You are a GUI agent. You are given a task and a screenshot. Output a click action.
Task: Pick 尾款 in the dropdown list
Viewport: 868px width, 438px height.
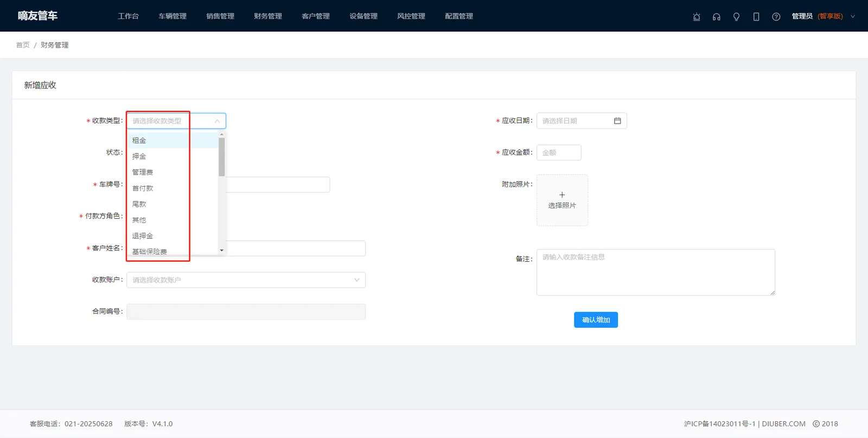pos(173,204)
